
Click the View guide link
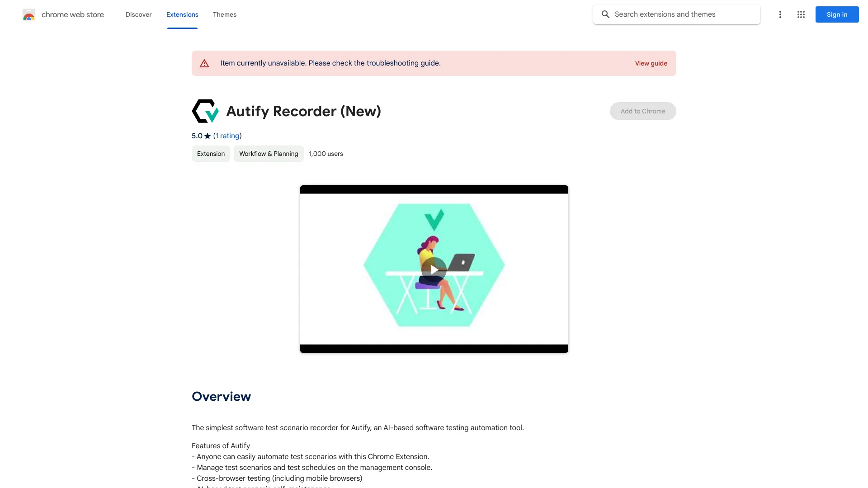coord(651,63)
